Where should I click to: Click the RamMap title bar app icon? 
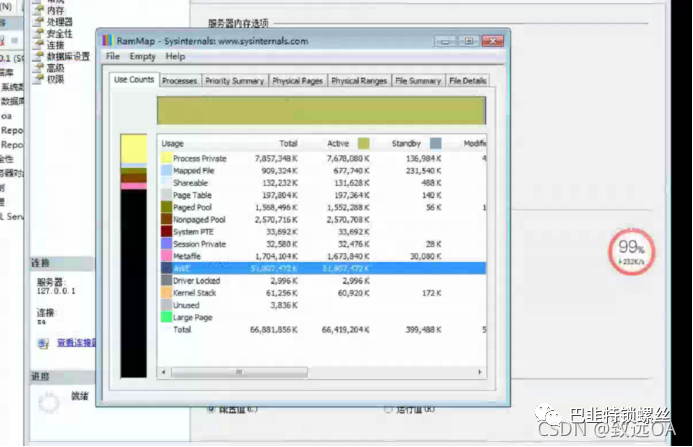click(x=107, y=41)
